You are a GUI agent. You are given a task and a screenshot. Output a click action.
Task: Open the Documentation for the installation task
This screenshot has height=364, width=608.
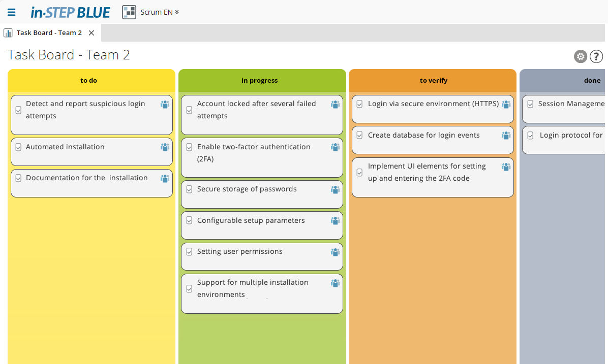87,178
